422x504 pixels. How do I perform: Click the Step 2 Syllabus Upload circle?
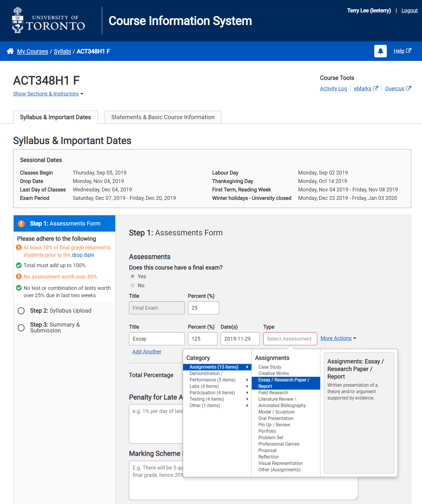[x=21, y=311]
